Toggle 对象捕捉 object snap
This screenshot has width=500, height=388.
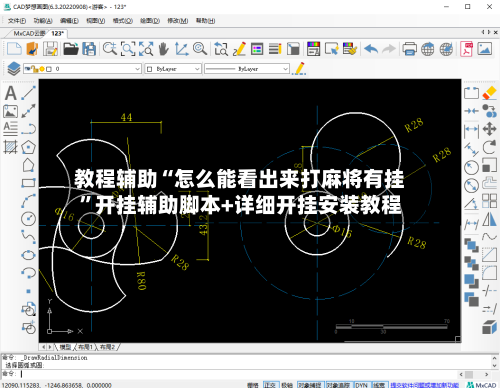coord(310,385)
